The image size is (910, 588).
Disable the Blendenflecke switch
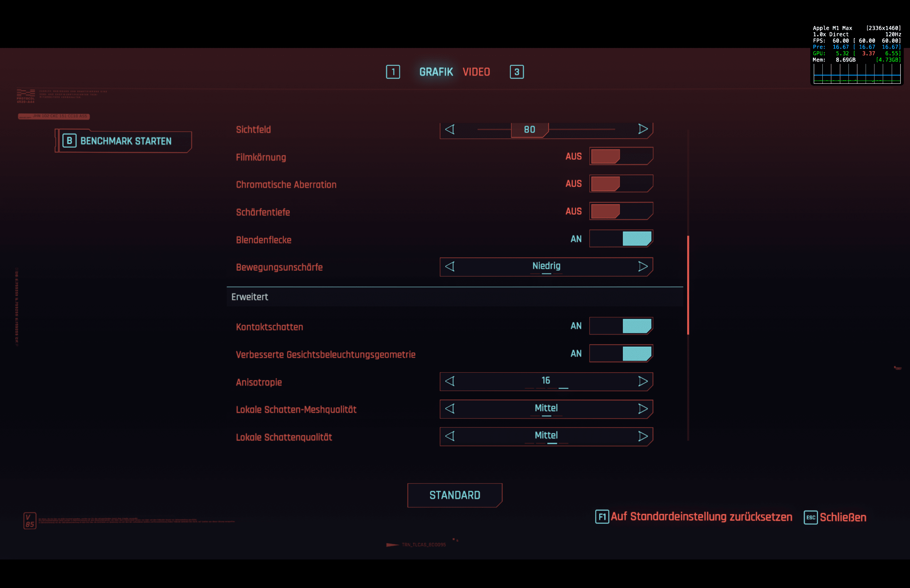621,239
